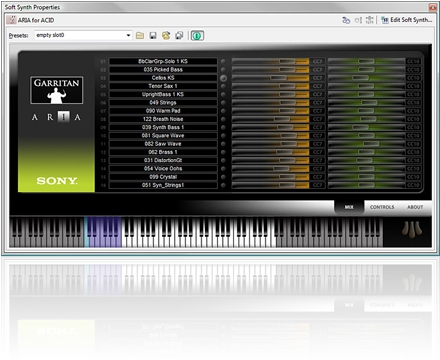The height and width of the screenshot is (360, 440).
Task: Open the 090 Warm Pad instrument slot
Action: [x=163, y=111]
